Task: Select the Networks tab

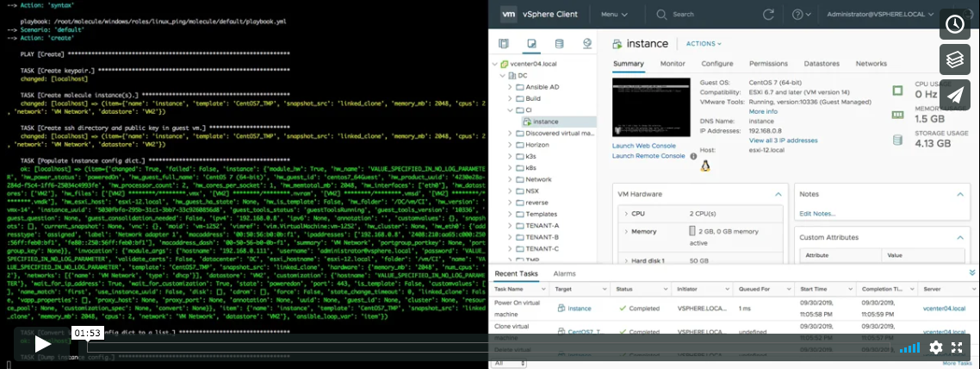Action: [x=871, y=64]
